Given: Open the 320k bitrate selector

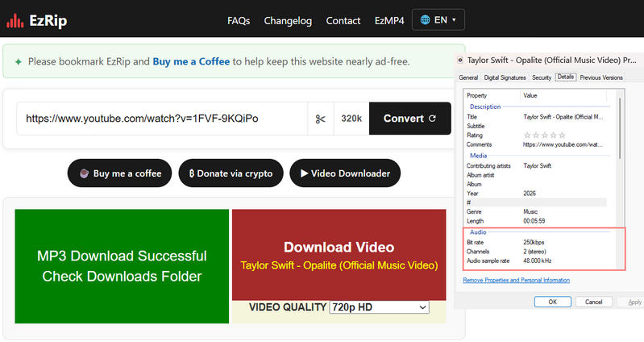Looking at the screenshot, I should (x=351, y=119).
